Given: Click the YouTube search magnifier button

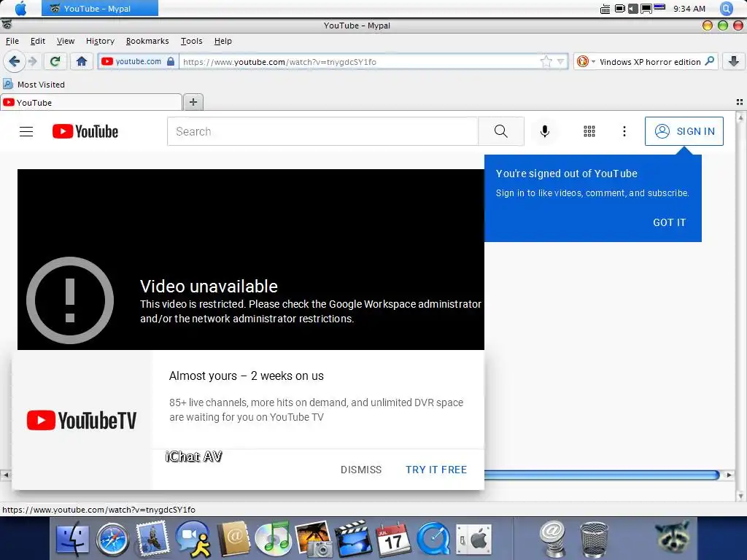Looking at the screenshot, I should tap(500, 131).
